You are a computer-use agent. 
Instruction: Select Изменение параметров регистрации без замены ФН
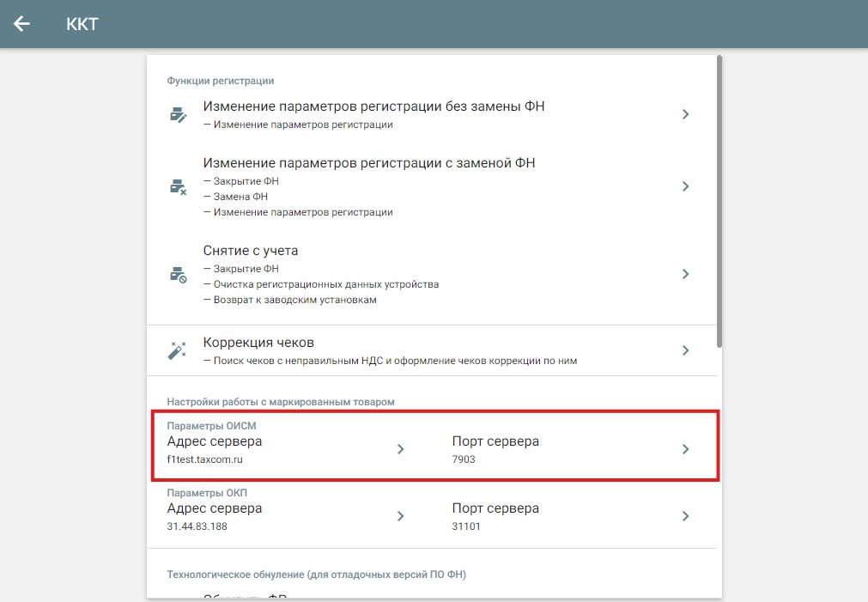tap(373, 106)
